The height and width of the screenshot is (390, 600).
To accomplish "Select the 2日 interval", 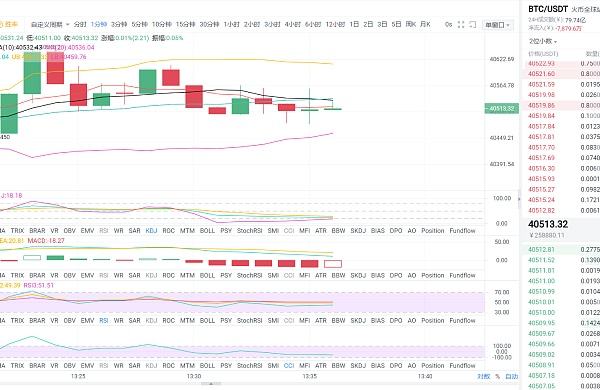I will point(368,24).
